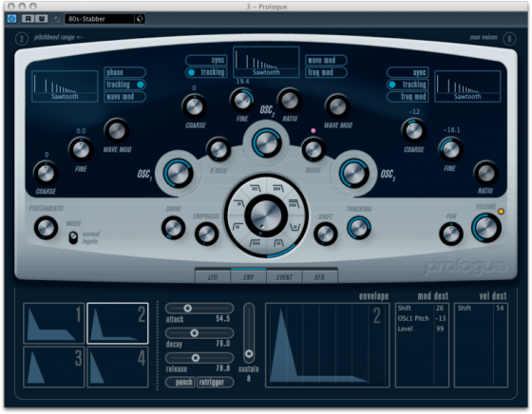Click the attack slider handle
The image size is (532, 414).
[x=188, y=309]
